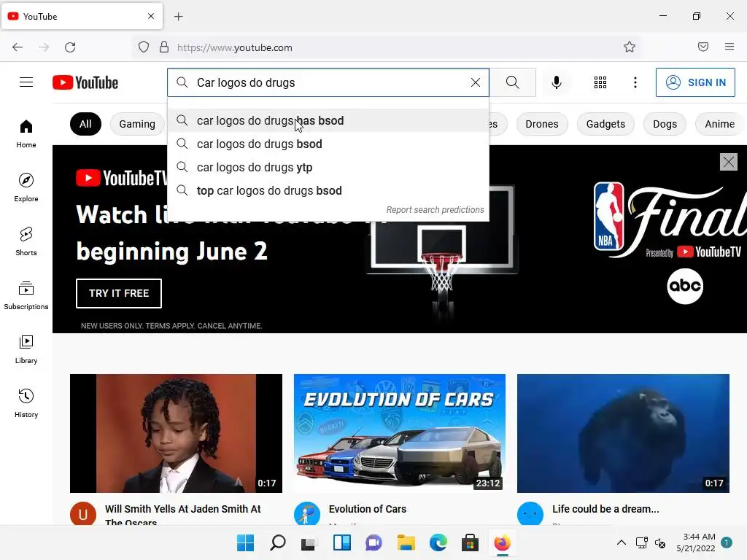This screenshot has height=560, width=747.
Task: Choose suggestion 'car logos do drugs ytp'
Action: [328, 167]
